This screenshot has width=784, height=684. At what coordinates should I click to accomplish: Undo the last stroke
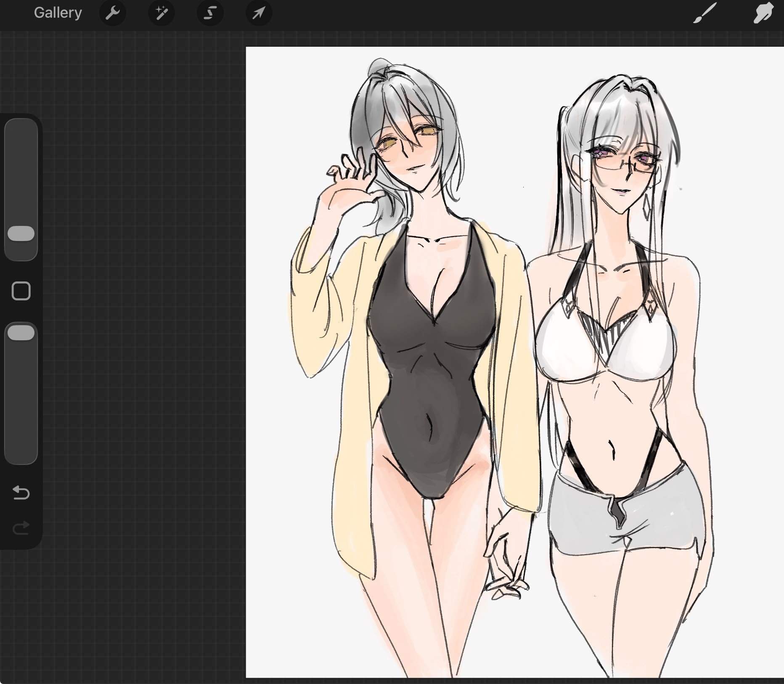tap(21, 492)
